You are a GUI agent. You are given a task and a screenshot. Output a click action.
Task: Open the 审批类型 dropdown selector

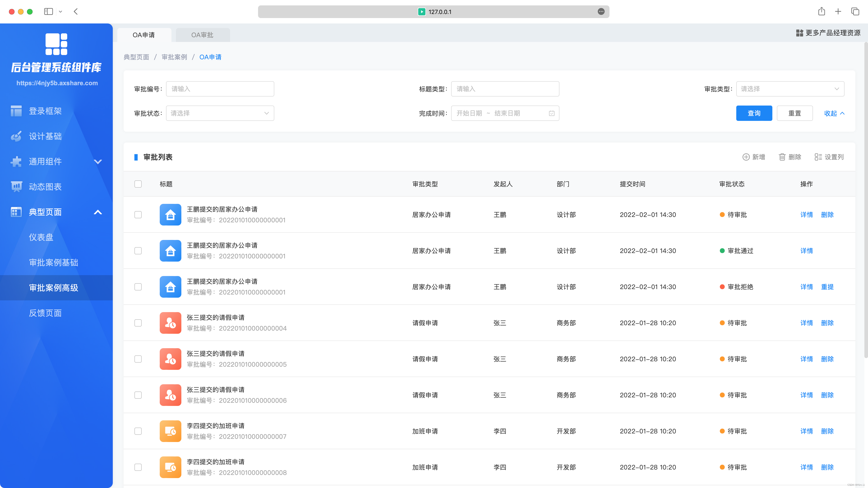pos(790,89)
